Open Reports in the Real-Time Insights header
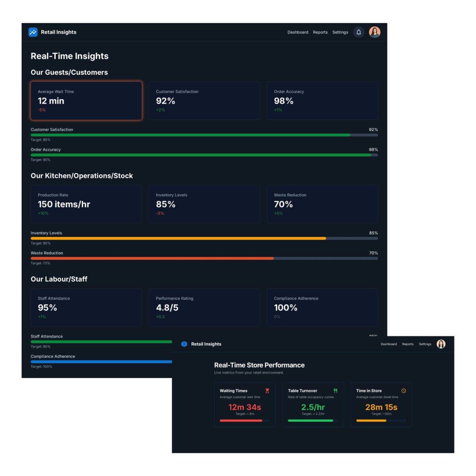The image size is (476, 476). (320, 32)
